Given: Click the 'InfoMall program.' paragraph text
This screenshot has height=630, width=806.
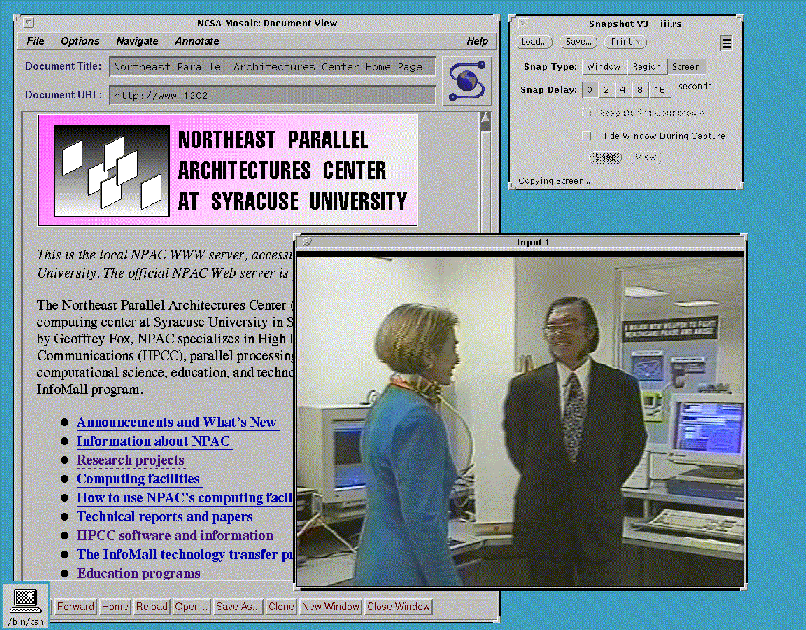Looking at the screenshot, I should click(x=90, y=390).
